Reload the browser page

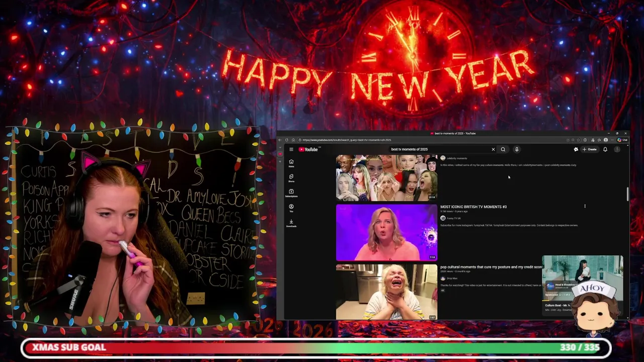(287, 140)
